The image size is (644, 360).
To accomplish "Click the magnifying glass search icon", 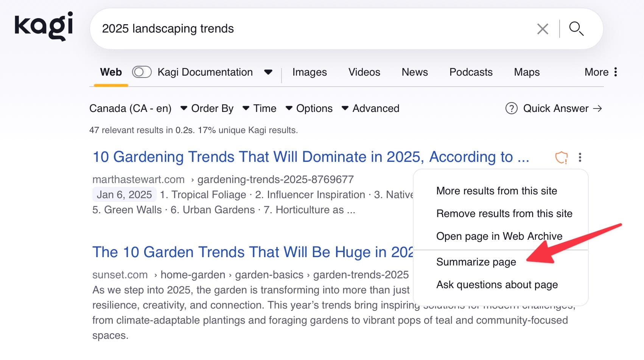I will point(576,29).
